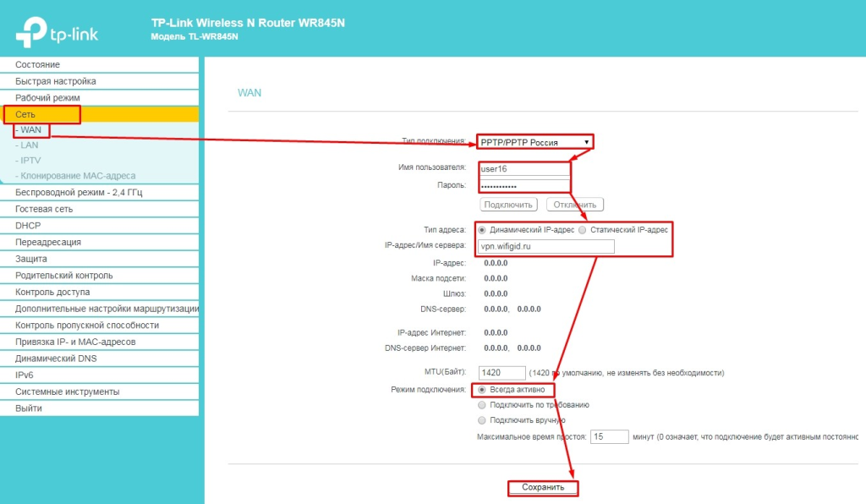
Task: Select 'Подключить по требованию' connection mode
Action: (483, 405)
